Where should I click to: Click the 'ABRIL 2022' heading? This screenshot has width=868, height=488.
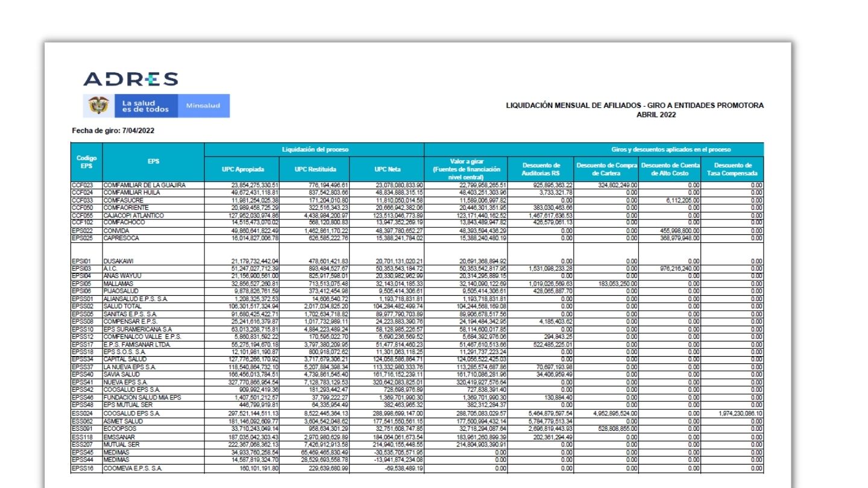[656, 114]
